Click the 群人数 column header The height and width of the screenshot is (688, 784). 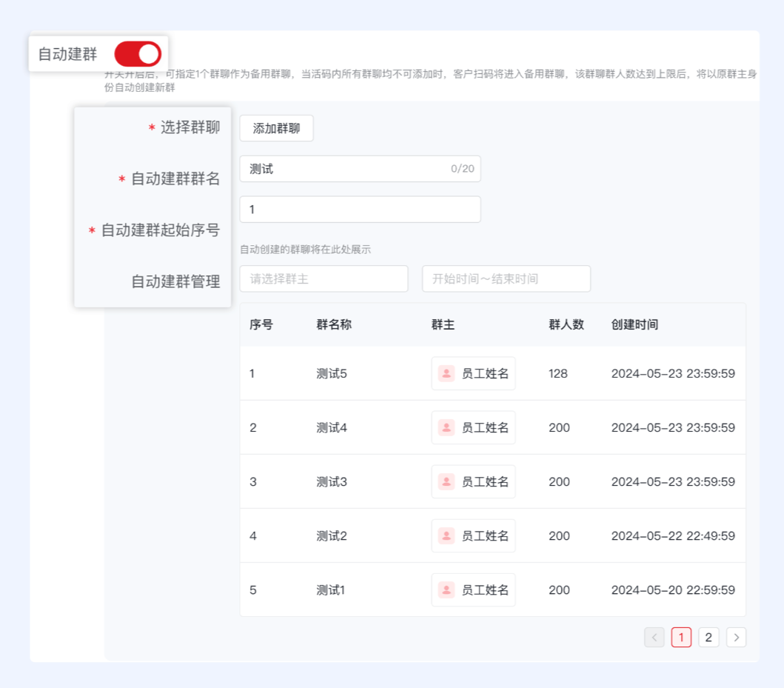566,324
